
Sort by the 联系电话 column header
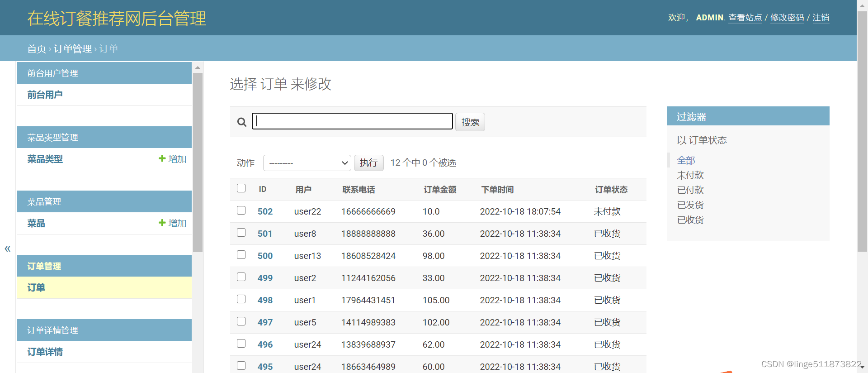359,189
